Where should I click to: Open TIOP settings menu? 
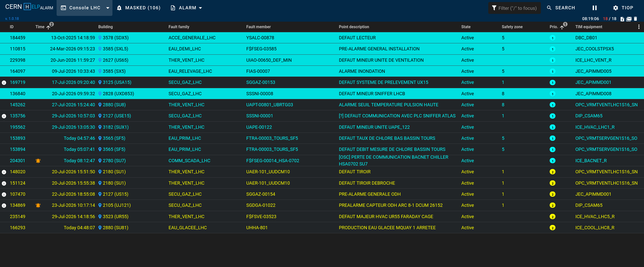(623, 8)
